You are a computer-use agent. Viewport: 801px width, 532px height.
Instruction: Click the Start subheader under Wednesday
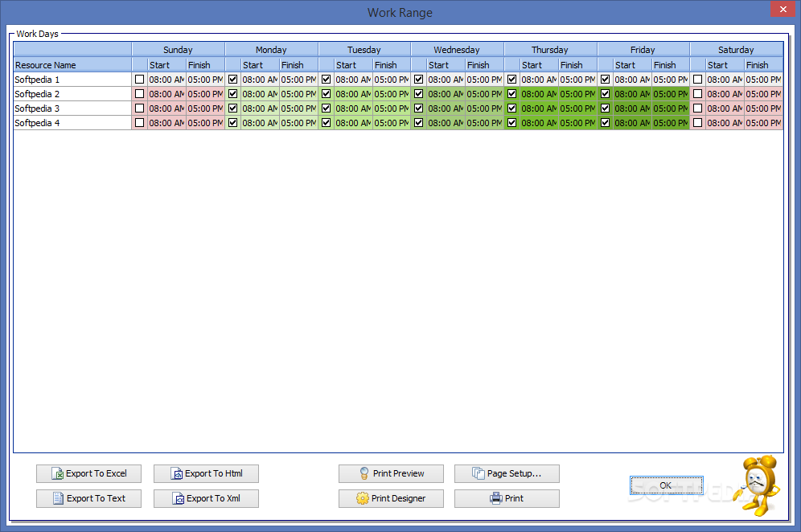click(x=446, y=65)
